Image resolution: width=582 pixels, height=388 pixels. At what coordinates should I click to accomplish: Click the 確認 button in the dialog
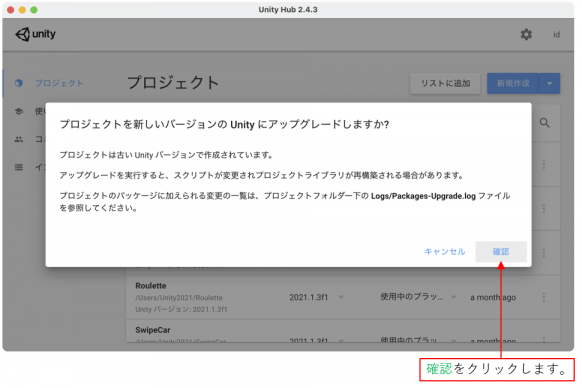501,251
